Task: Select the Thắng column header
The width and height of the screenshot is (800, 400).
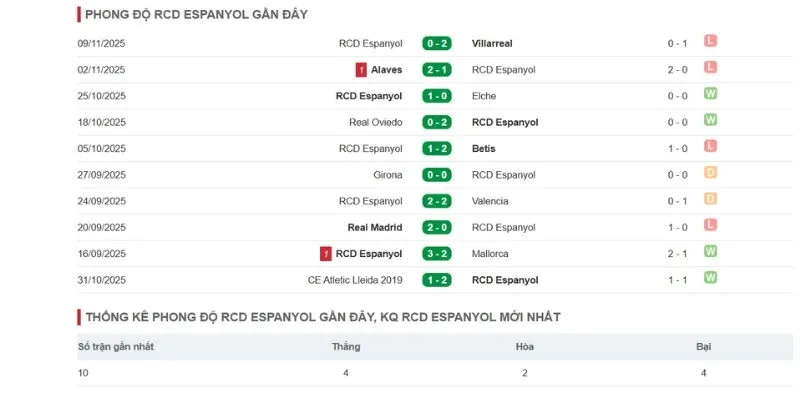Action: (346, 347)
